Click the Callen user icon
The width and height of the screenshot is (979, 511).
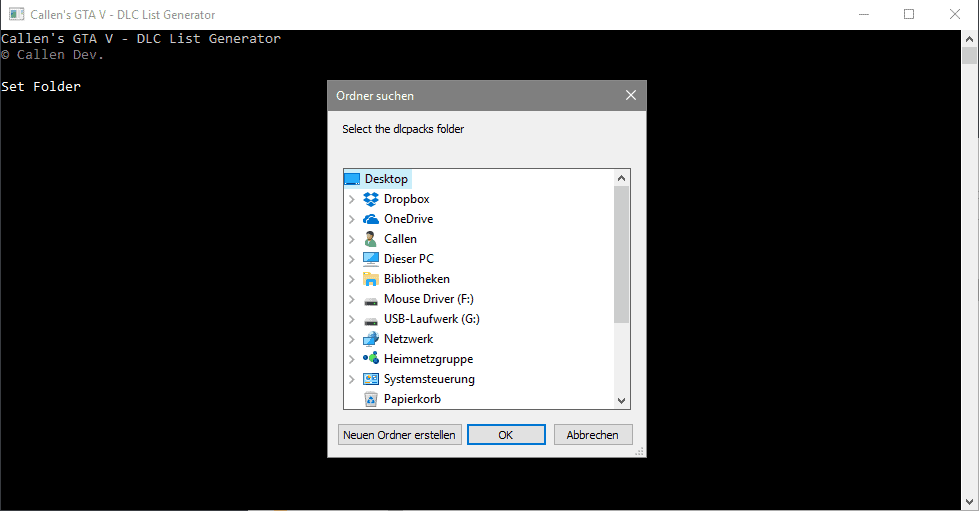tap(371, 239)
